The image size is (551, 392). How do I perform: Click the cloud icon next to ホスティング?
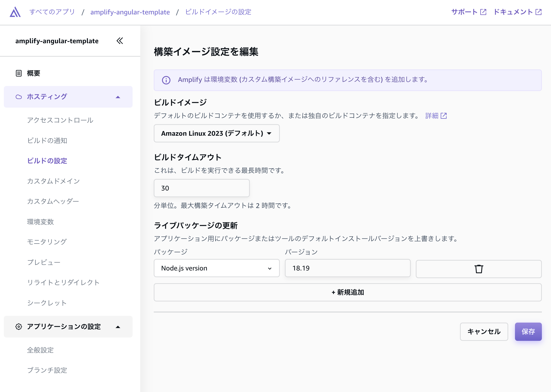pos(19,97)
